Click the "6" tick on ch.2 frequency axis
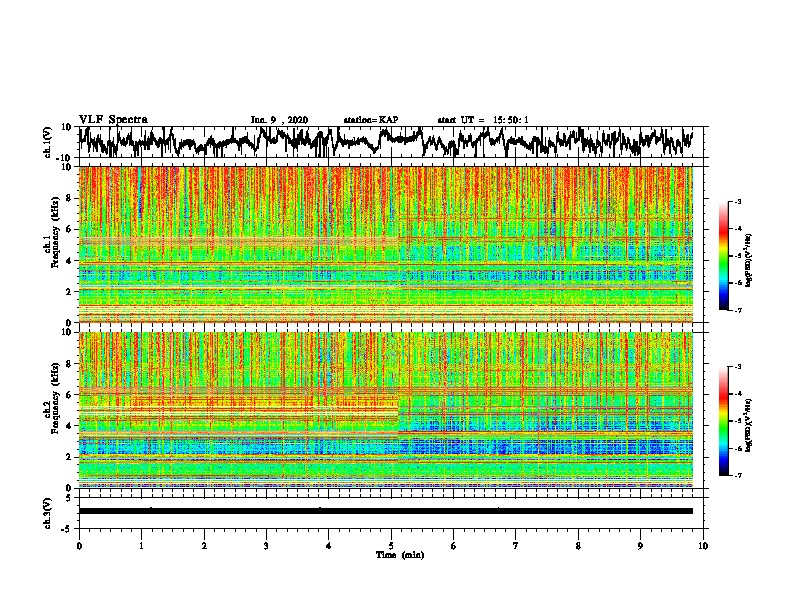Image resolution: width=792 pixels, height=612 pixels. click(70, 395)
